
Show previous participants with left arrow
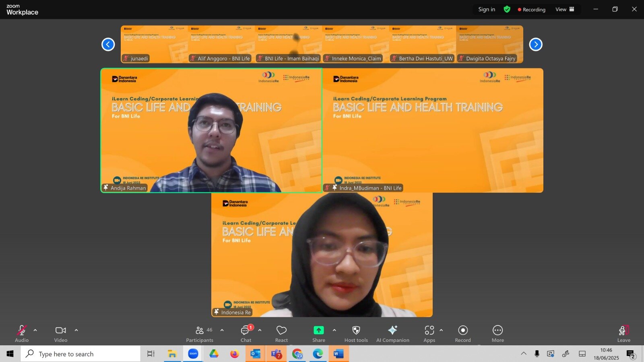tap(108, 44)
